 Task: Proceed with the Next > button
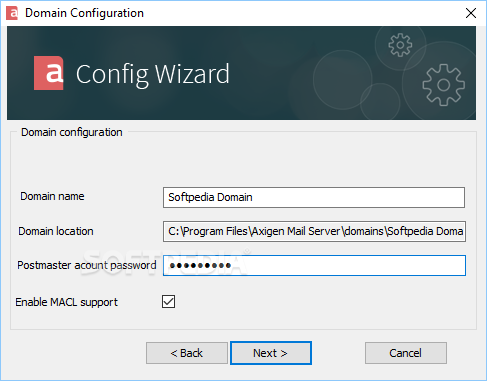[271, 353]
